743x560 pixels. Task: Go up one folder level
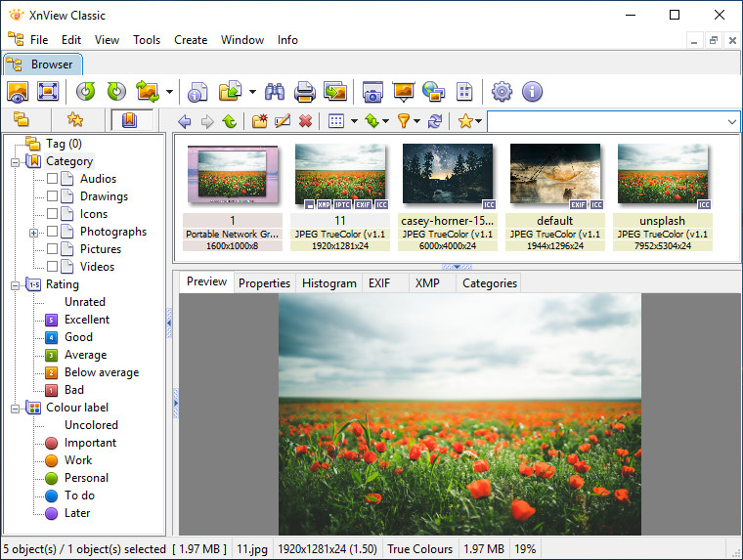point(230,122)
